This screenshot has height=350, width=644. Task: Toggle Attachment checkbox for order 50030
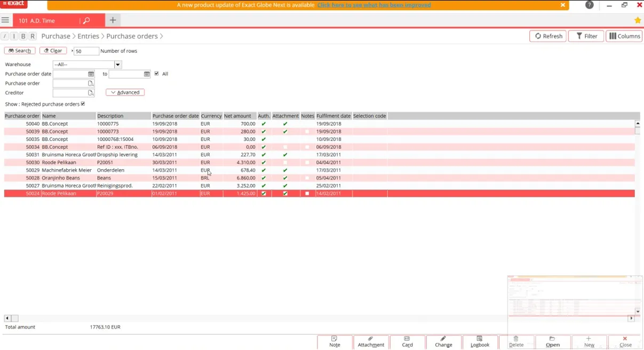285,163
